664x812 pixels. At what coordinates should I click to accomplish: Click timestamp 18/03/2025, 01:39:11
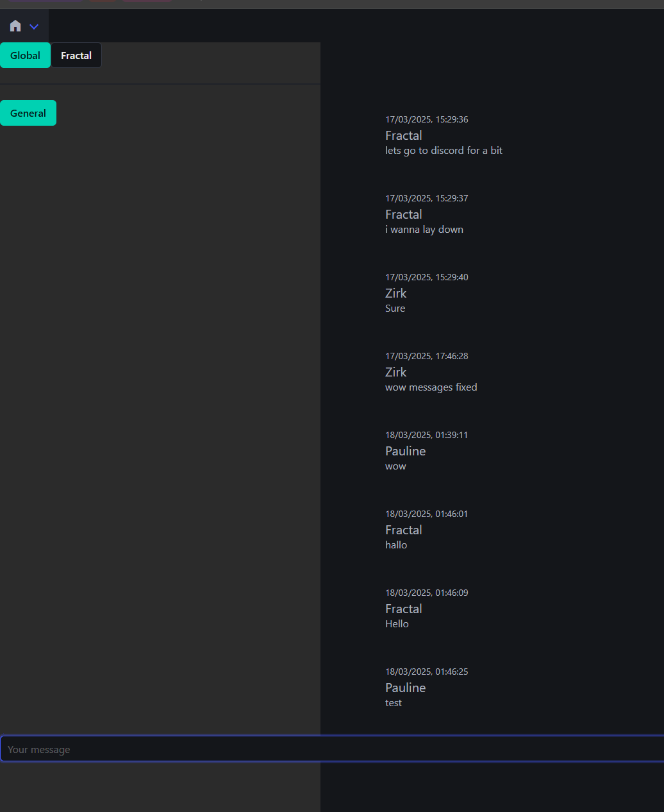tap(426, 435)
